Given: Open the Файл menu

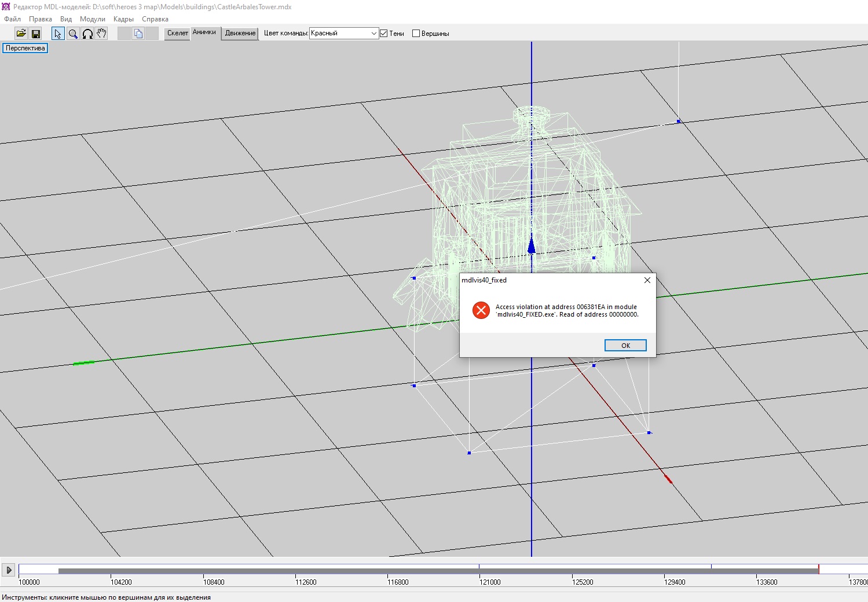Looking at the screenshot, I should [x=12, y=19].
